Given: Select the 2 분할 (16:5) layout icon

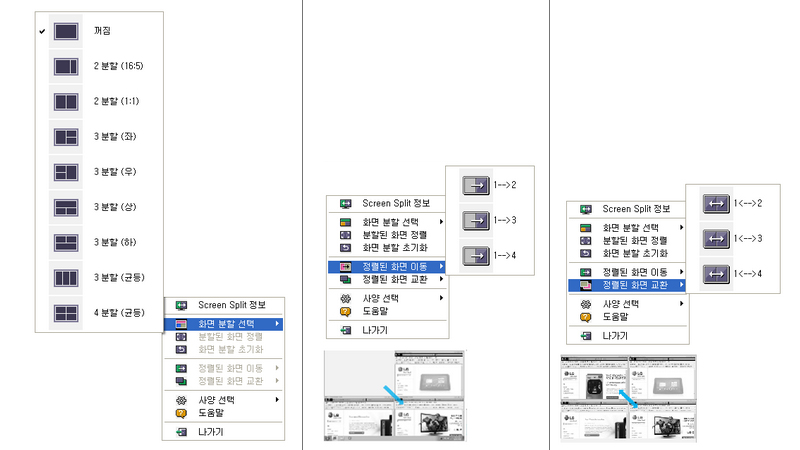Looking at the screenshot, I should 66,67.
